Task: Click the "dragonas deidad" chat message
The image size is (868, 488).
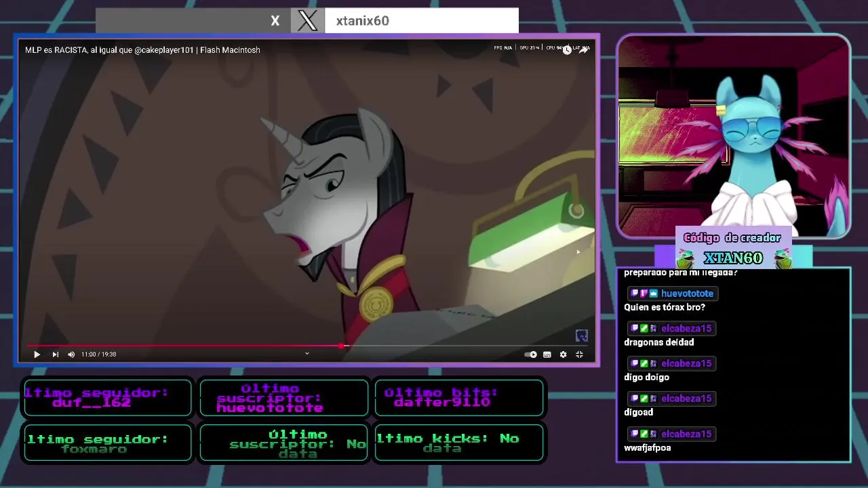Action: pos(658,342)
